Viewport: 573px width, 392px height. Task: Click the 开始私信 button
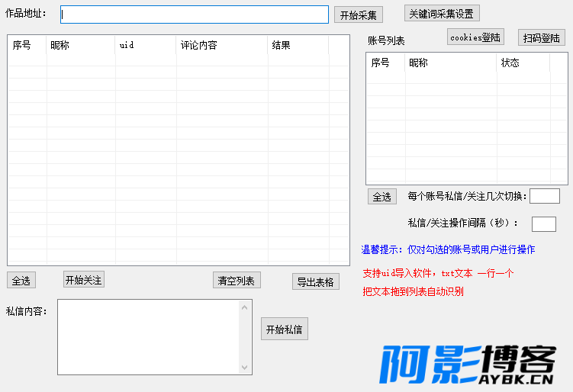tap(285, 329)
